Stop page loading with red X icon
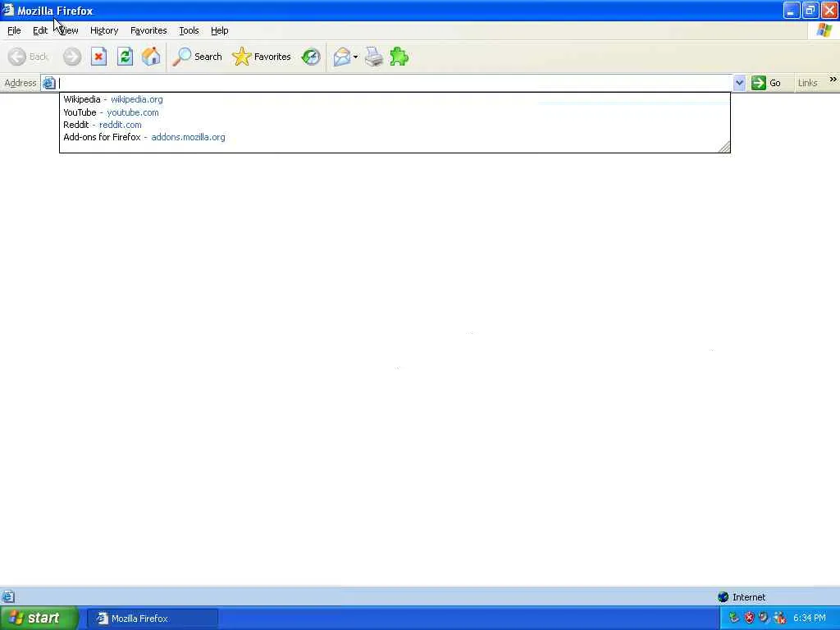 coord(98,57)
